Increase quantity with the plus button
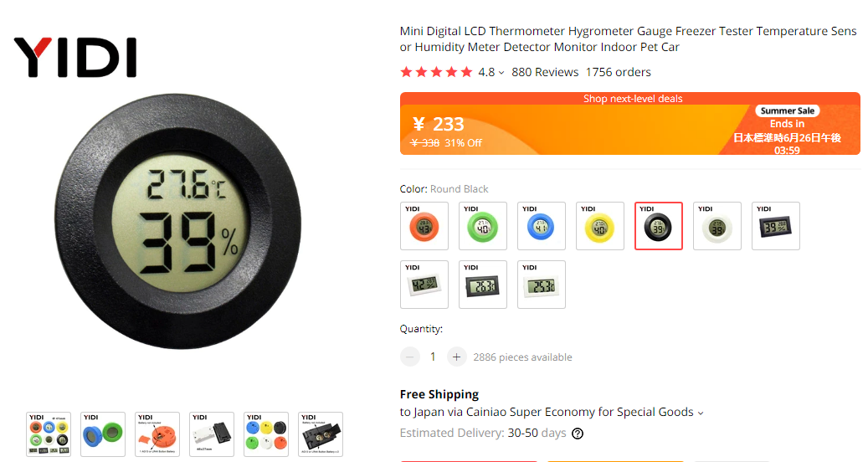Viewport: 868px width, 462px height. click(456, 357)
